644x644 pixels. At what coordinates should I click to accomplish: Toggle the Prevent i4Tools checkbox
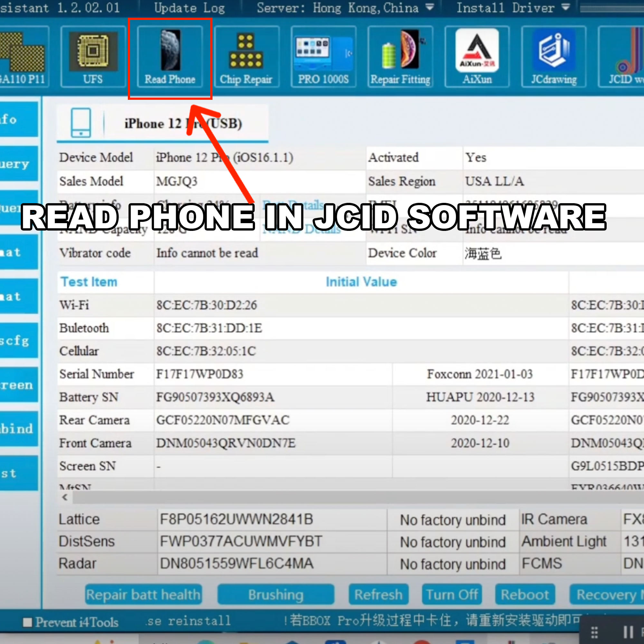(x=28, y=622)
